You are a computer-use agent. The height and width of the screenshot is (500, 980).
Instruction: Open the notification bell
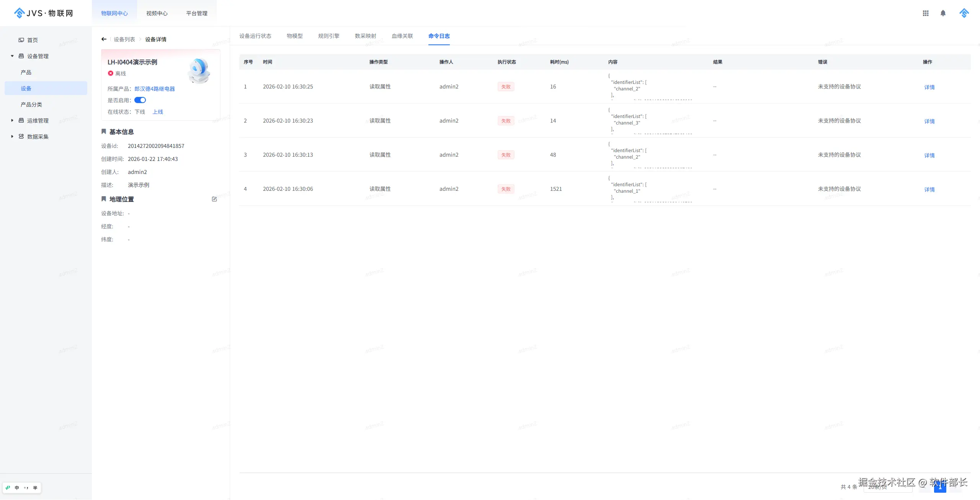point(943,13)
